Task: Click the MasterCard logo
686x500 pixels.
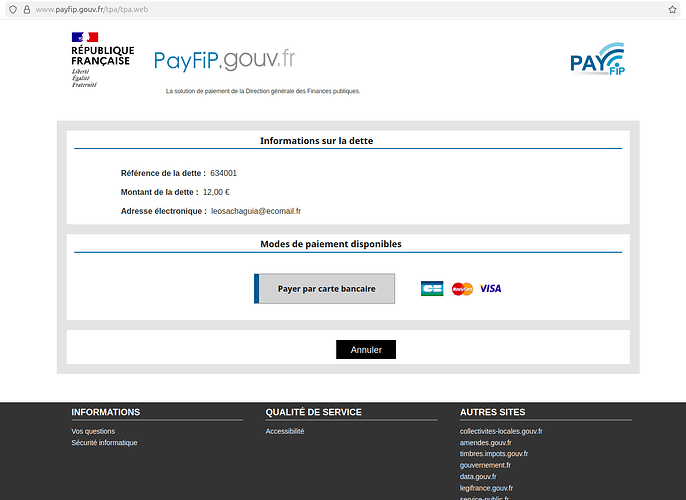Action: [462, 288]
